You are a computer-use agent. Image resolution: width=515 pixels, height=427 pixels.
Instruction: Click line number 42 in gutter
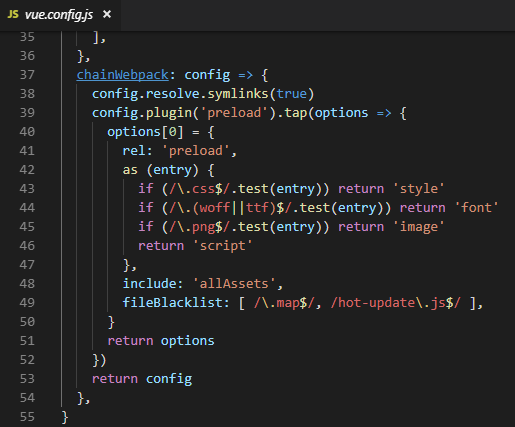[x=27, y=170]
